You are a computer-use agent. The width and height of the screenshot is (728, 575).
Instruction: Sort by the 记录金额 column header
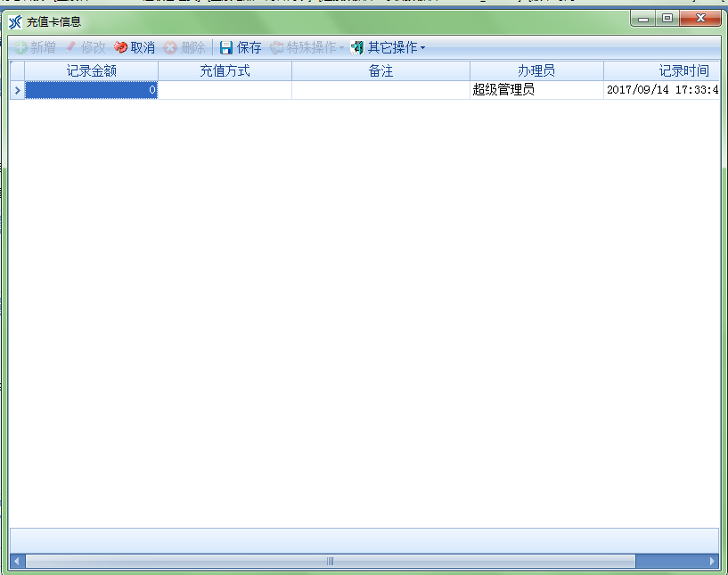[x=92, y=71]
